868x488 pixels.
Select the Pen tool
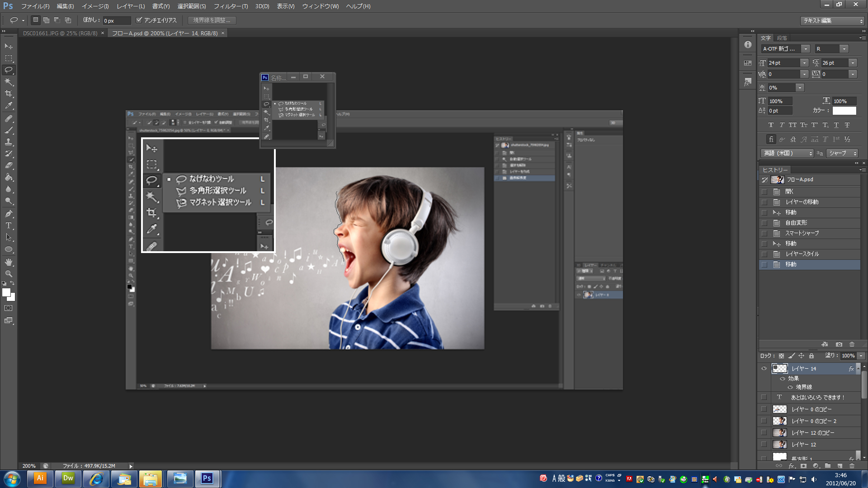pos(9,214)
